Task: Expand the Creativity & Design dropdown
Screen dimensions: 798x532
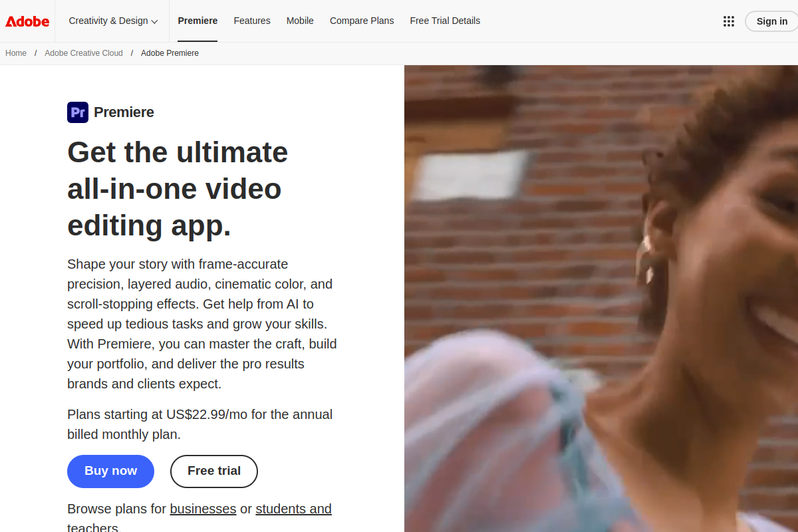Action: pyautogui.click(x=113, y=21)
